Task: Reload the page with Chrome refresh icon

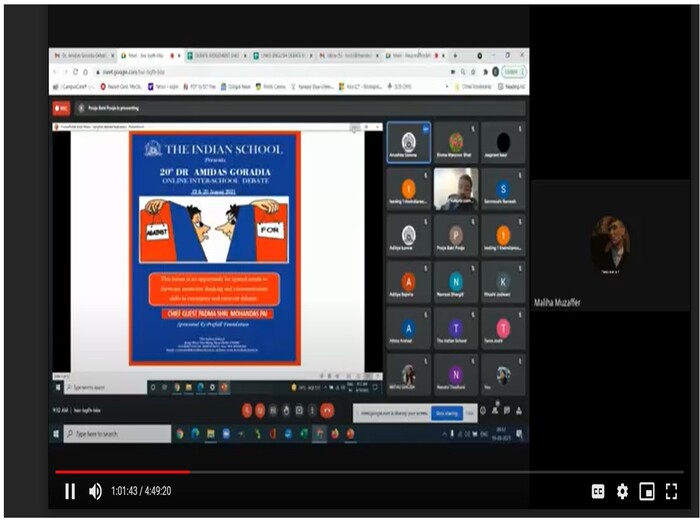Action: click(75, 72)
